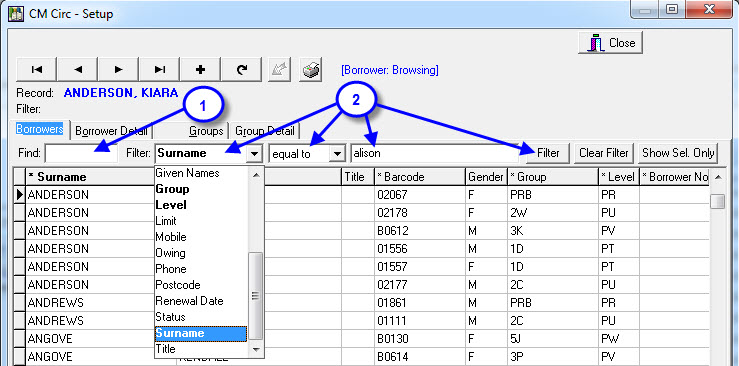Click group cell 5J
Screen dimensions: 739x366
tap(553, 339)
